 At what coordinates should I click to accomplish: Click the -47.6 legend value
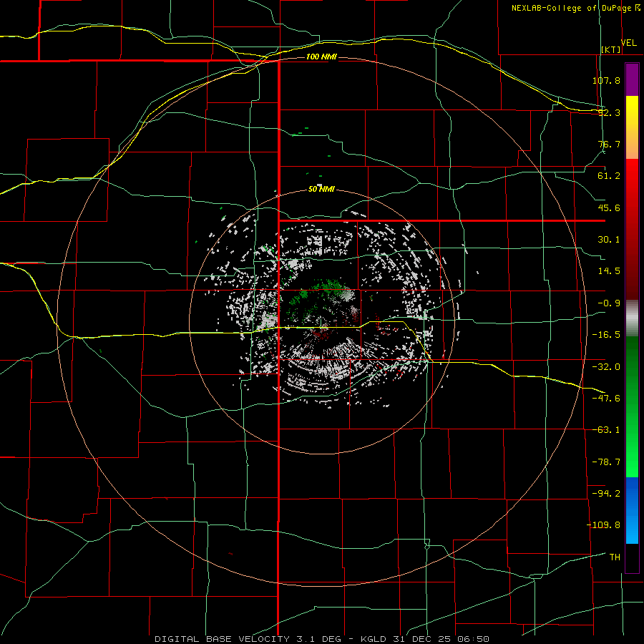point(606,399)
